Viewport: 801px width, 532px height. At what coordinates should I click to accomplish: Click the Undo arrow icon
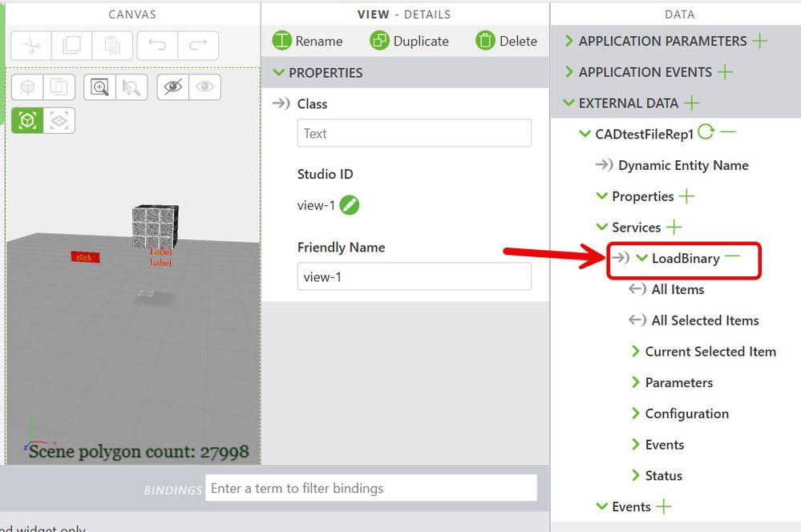157,46
